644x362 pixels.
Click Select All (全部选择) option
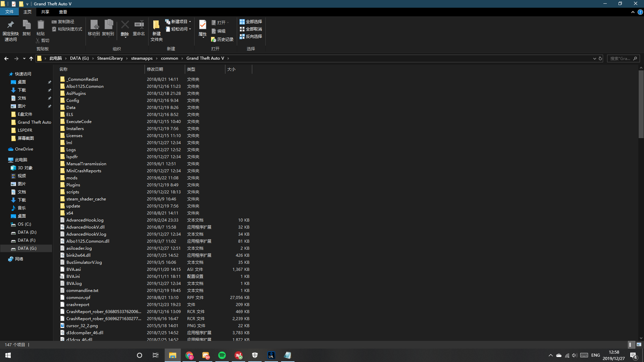pyautogui.click(x=251, y=21)
